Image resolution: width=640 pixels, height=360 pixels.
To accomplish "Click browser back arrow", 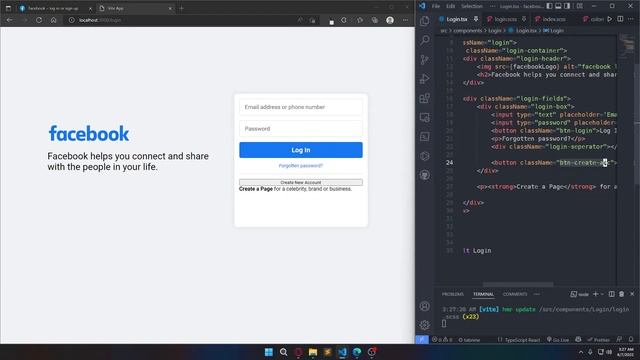I will point(9,20).
